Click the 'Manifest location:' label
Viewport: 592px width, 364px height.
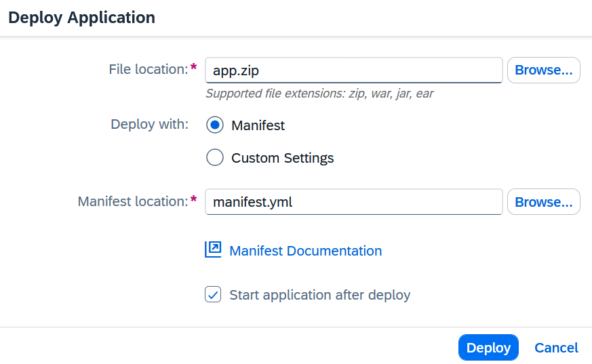point(132,201)
